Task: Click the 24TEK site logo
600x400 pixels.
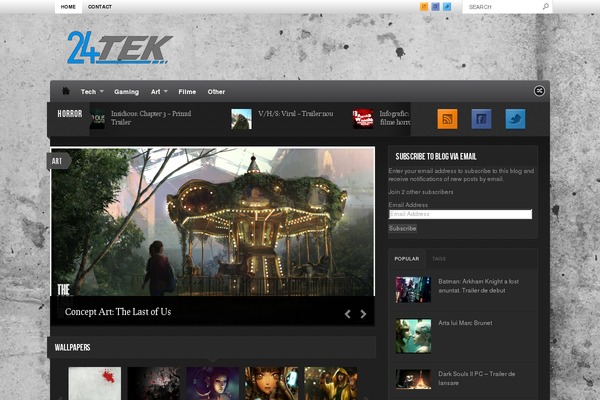Action: [x=120, y=47]
